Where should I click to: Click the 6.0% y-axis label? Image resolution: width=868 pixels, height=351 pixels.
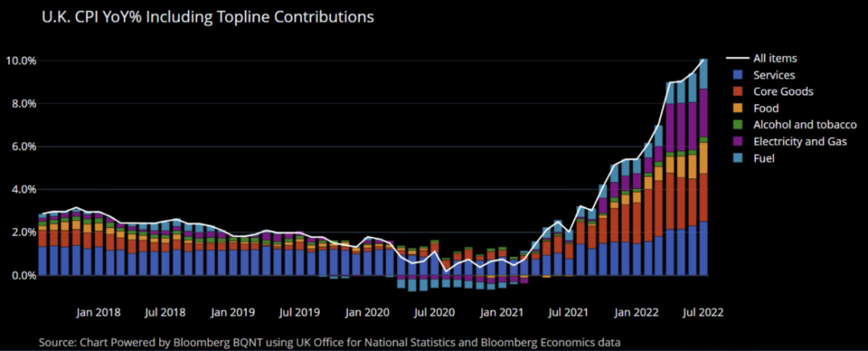23,147
